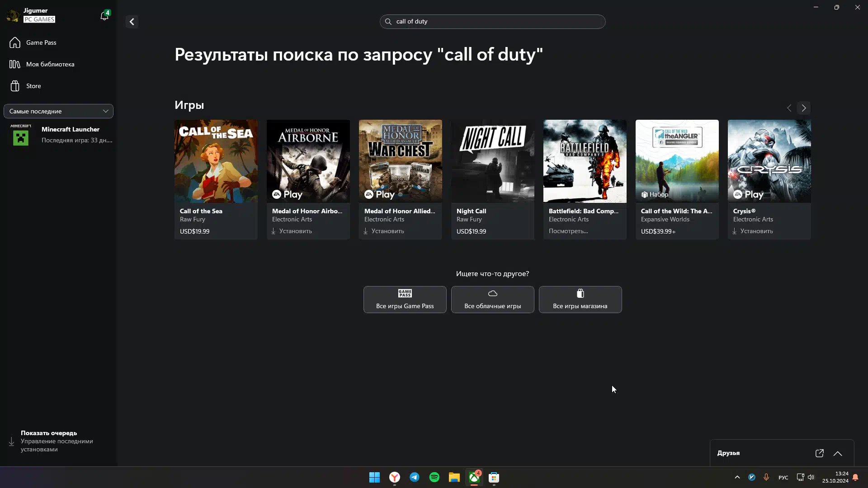Expand the Самые последние dropdown
This screenshot has height=488, width=868.
58,111
